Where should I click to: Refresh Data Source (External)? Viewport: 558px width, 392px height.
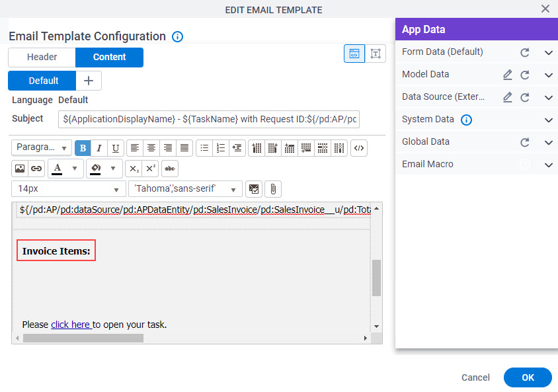point(524,97)
